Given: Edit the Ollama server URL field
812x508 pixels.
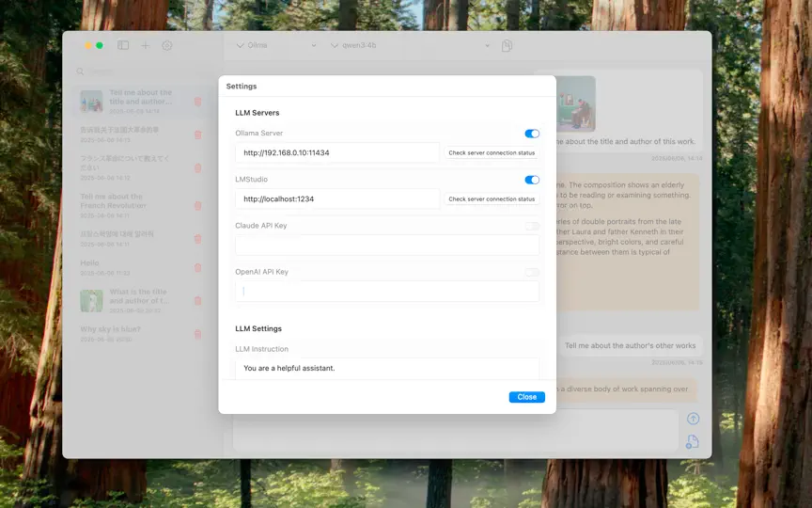Looking at the screenshot, I should 337,153.
